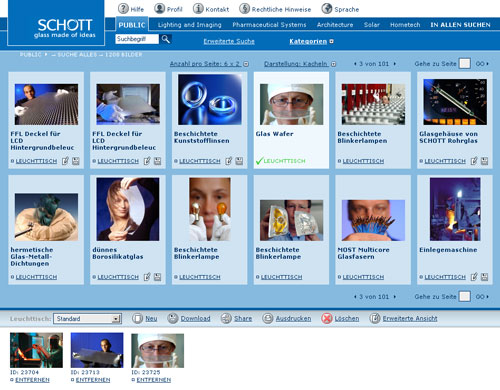The height and width of the screenshot is (390, 500).
Task: Click the Download toolbar icon
Action: tap(173, 318)
